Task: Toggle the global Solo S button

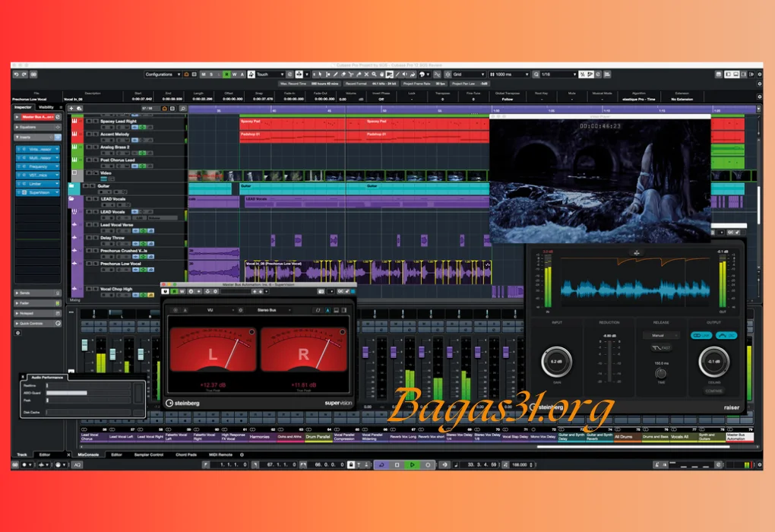Action: click(x=211, y=74)
